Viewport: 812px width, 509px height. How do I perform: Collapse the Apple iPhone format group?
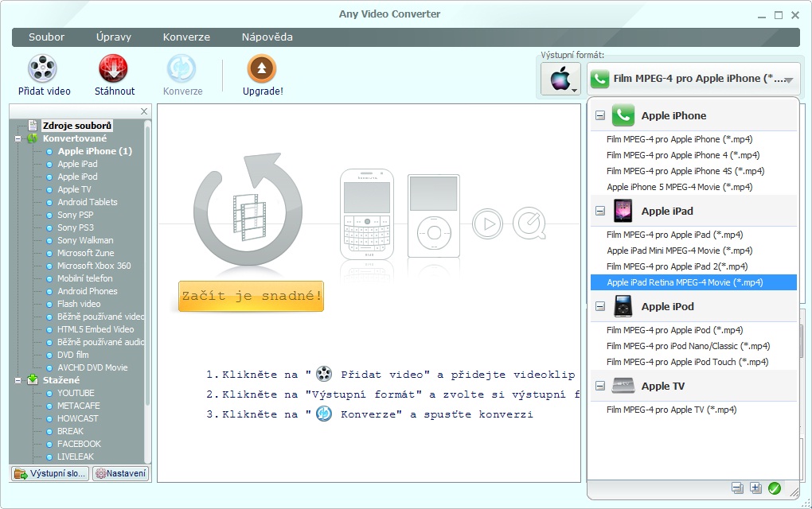(x=600, y=116)
